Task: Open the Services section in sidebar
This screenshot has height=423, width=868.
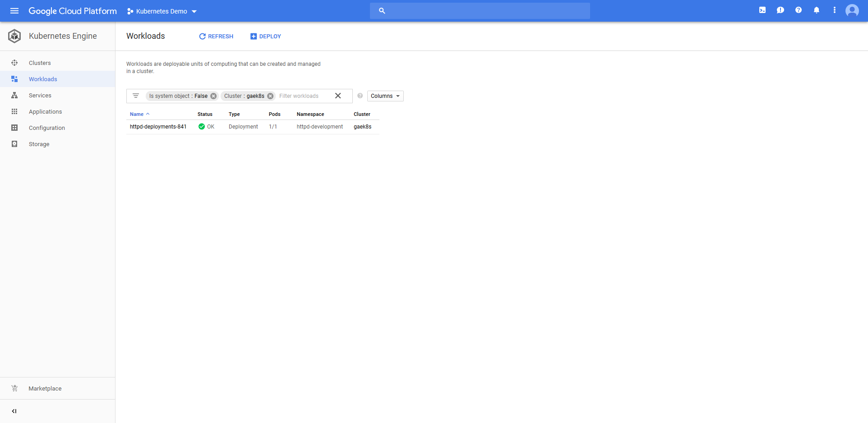Action: (40, 96)
